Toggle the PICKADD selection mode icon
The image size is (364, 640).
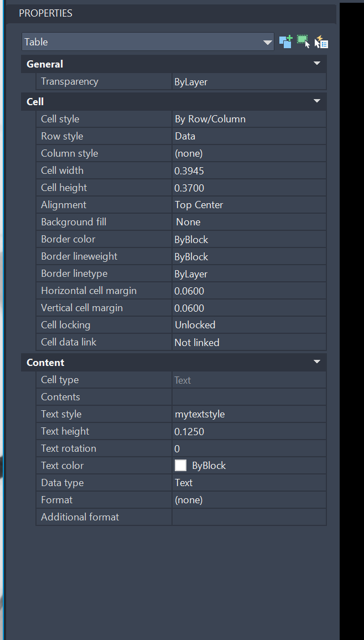point(285,42)
